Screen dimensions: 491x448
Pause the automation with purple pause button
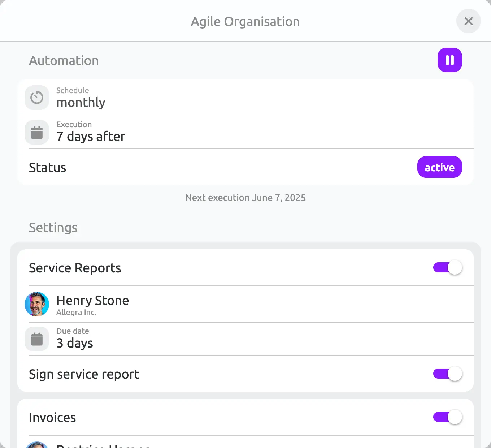click(449, 60)
